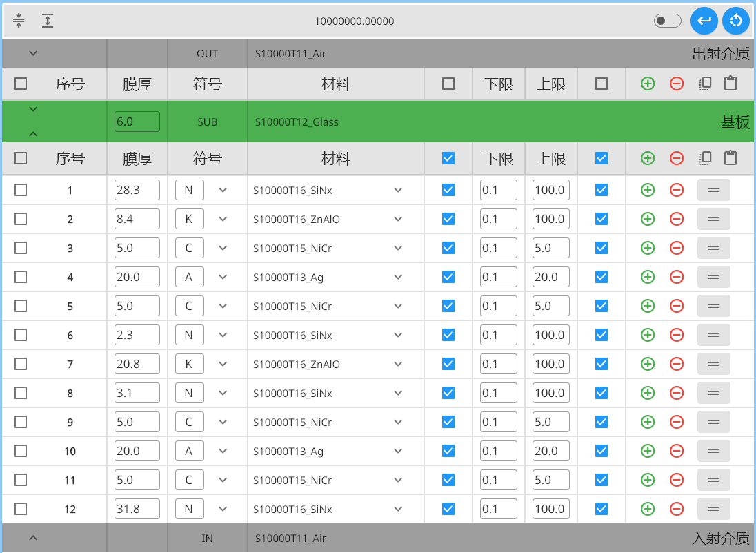Click the expand-all rows icon in toolbar
Image resolution: width=756 pixels, height=553 pixels.
pos(47,21)
